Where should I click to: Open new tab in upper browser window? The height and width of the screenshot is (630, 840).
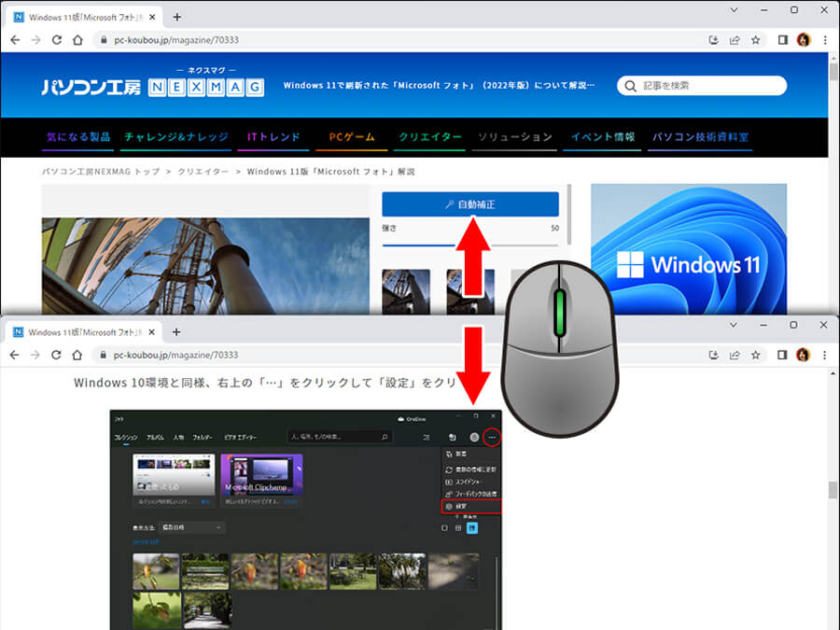(176, 17)
